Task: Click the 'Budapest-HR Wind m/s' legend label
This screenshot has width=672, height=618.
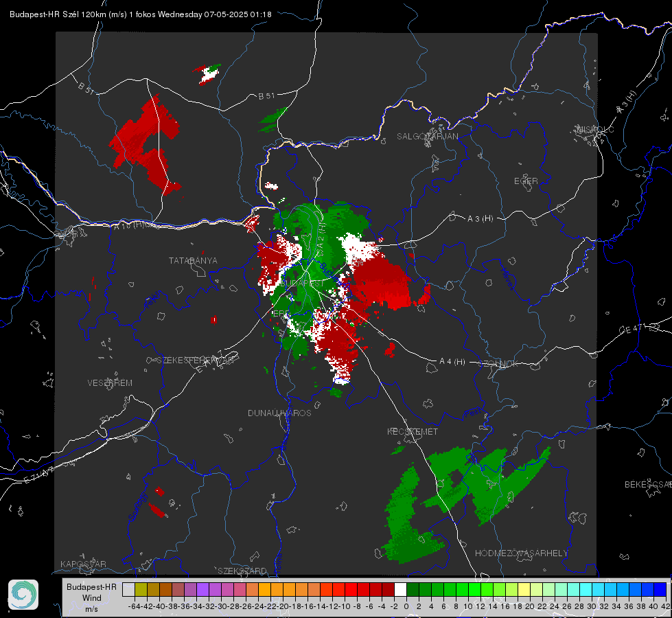Action: point(92,598)
